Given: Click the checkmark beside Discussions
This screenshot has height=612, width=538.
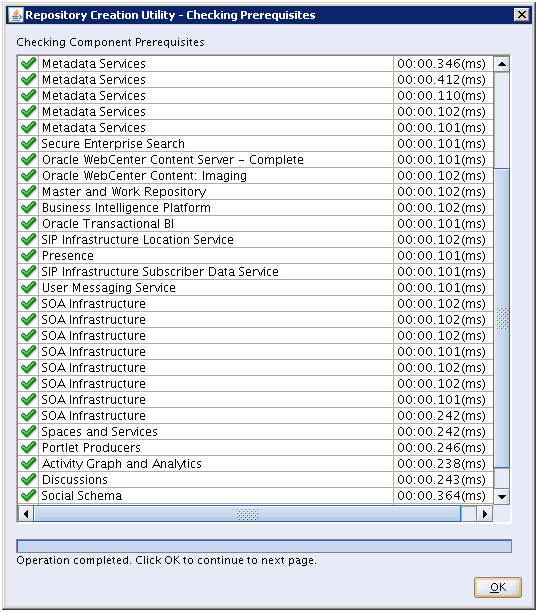Looking at the screenshot, I should (x=29, y=480).
